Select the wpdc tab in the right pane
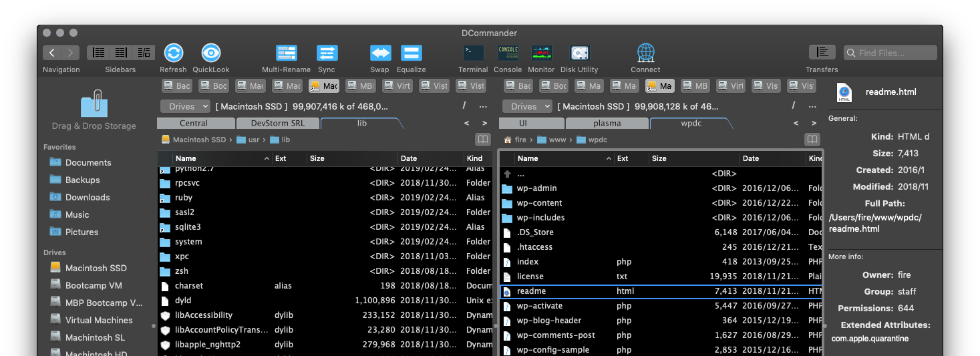 pyautogui.click(x=691, y=123)
